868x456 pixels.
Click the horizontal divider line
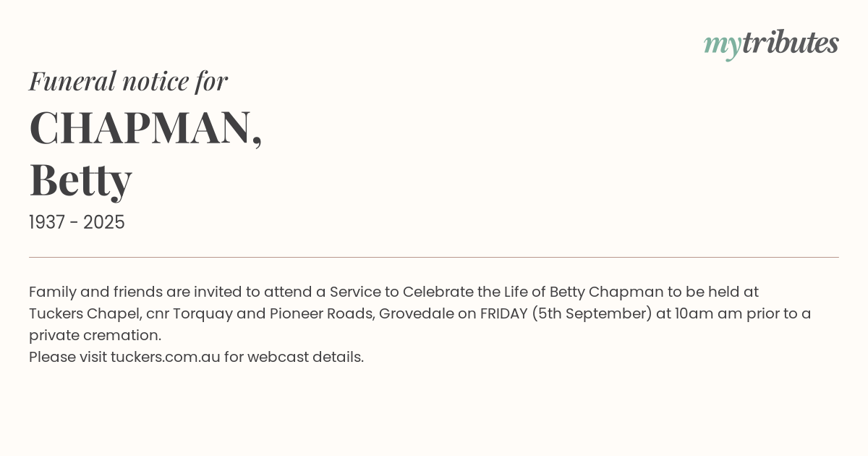coord(434,257)
